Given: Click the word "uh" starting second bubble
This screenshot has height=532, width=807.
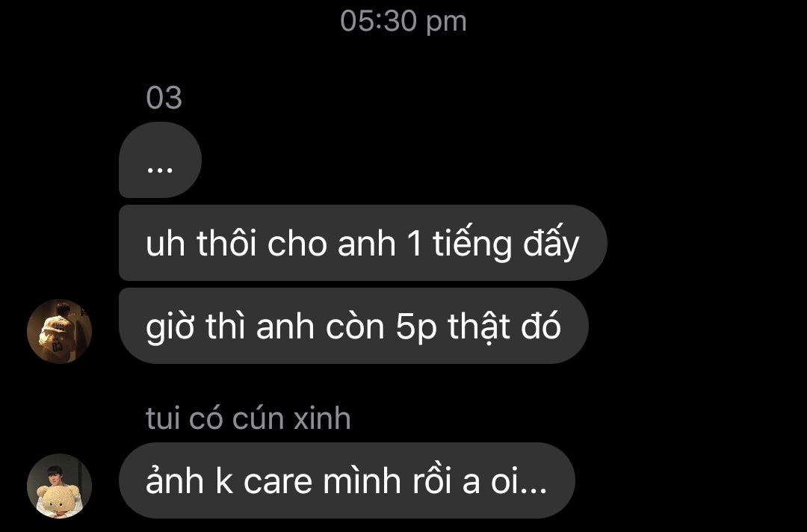Looking at the screenshot, I should 165,244.
